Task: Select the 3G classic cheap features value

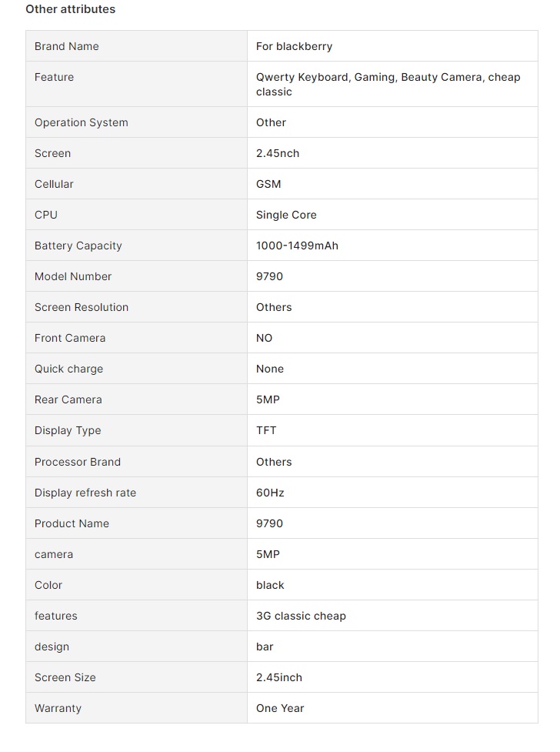Action: tap(301, 616)
